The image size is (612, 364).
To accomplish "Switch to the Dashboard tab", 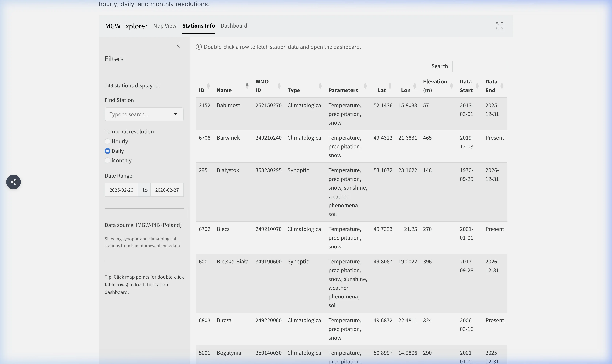I will (x=234, y=26).
